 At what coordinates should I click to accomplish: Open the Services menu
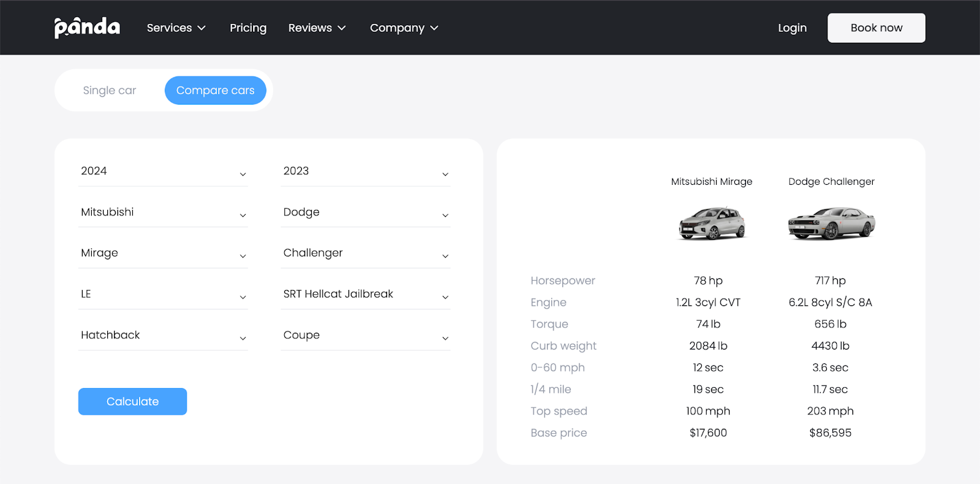click(176, 28)
